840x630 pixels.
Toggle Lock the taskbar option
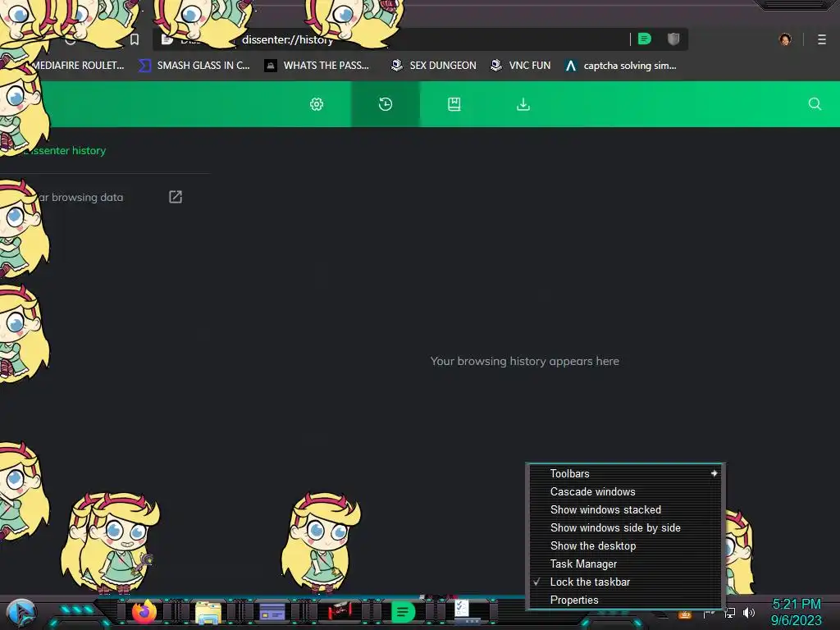pyautogui.click(x=625, y=582)
